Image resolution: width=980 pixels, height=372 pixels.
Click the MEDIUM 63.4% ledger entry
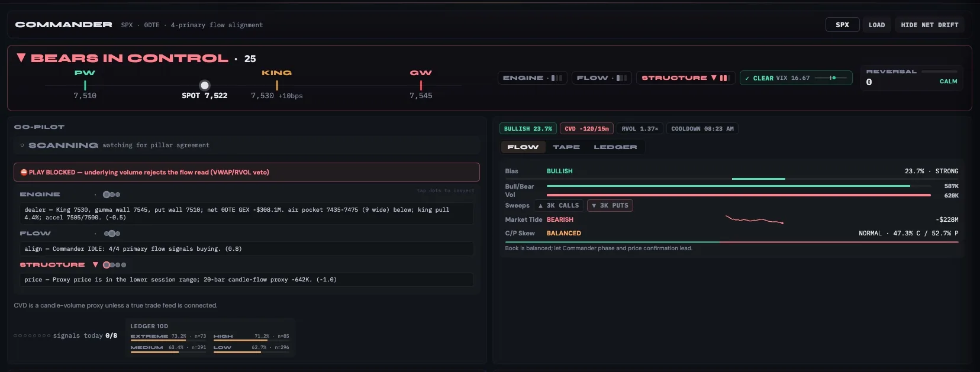pos(168,349)
